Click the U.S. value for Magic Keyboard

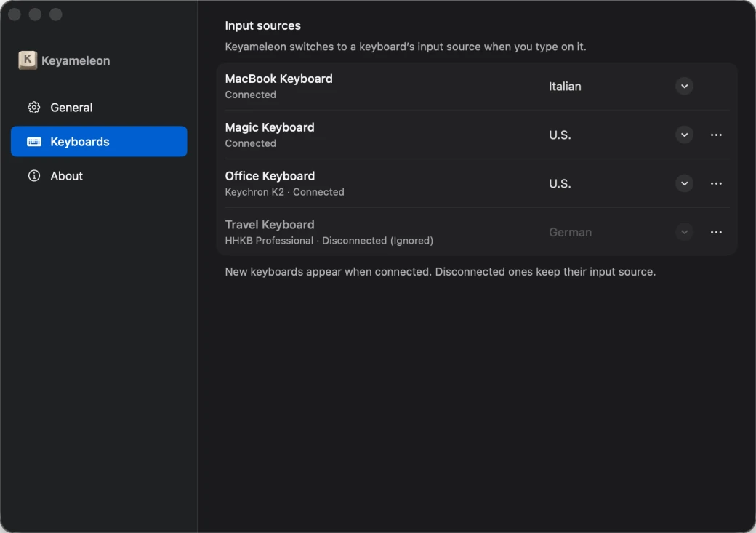[x=560, y=135]
